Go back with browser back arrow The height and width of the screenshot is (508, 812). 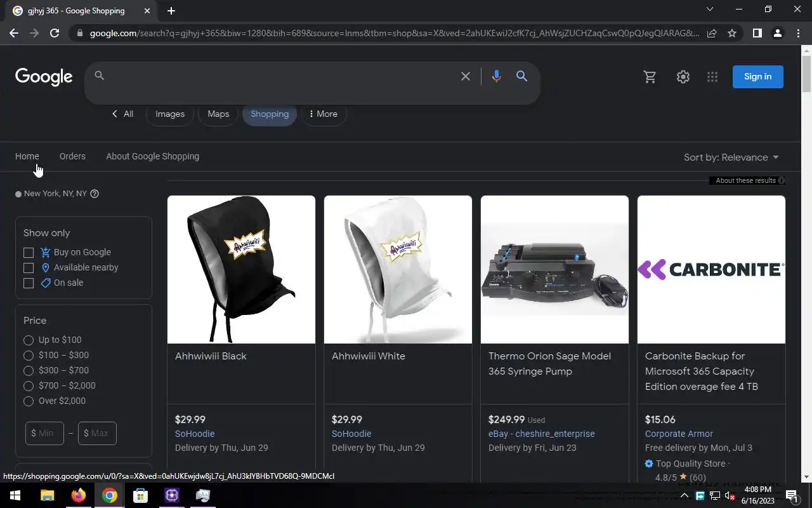point(14,33)
